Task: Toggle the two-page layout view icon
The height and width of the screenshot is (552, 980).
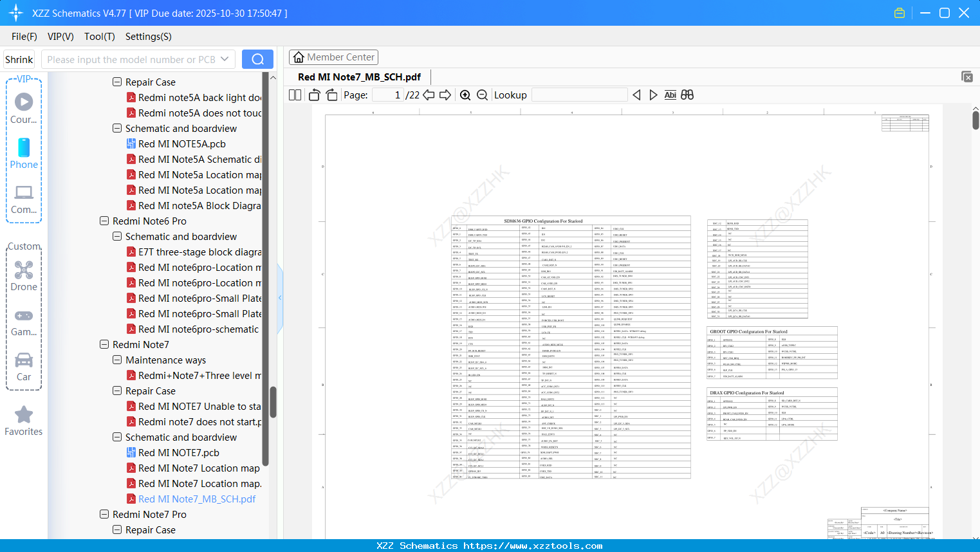Action: [295, 95]
